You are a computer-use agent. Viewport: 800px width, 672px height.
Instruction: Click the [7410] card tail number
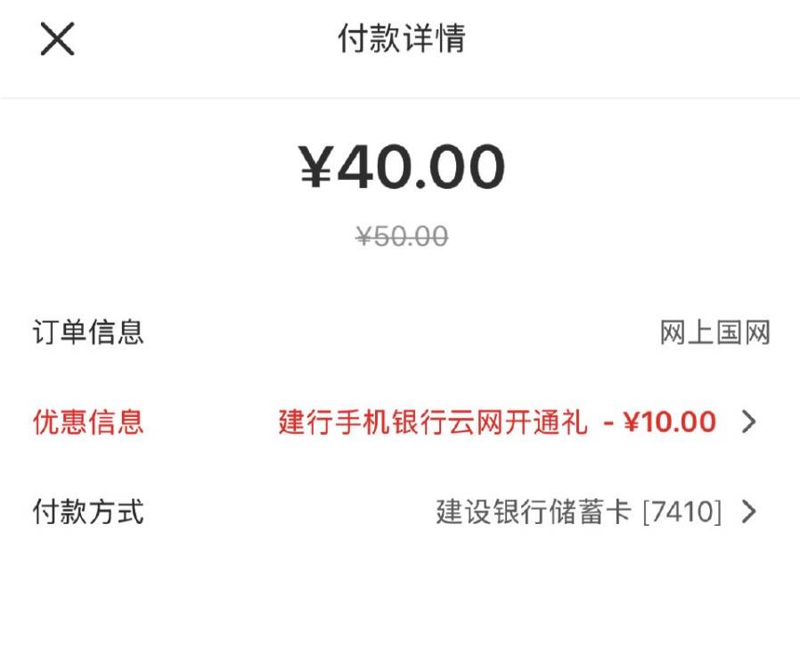682,512
